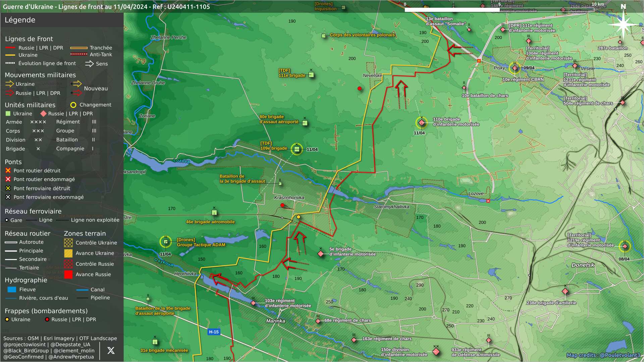Click the Nevelske village label

372,76
